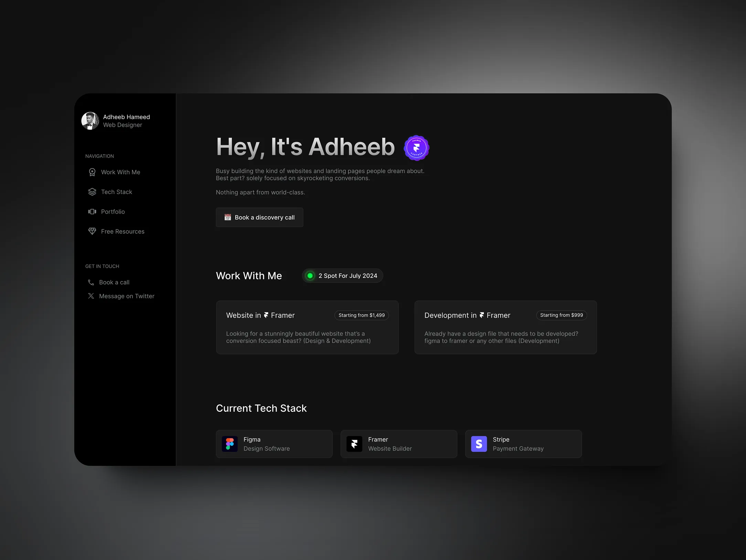Click the phone icon beside Book a call

click(x=91, y=282)
